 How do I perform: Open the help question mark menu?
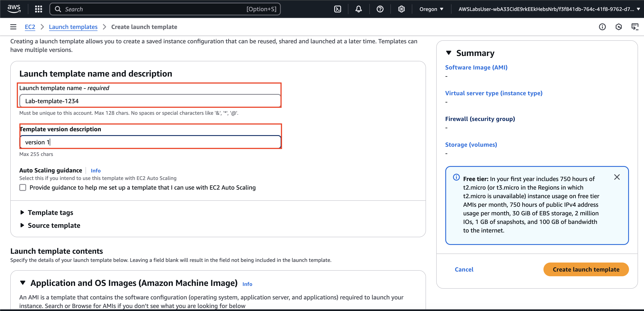[380, 9]
